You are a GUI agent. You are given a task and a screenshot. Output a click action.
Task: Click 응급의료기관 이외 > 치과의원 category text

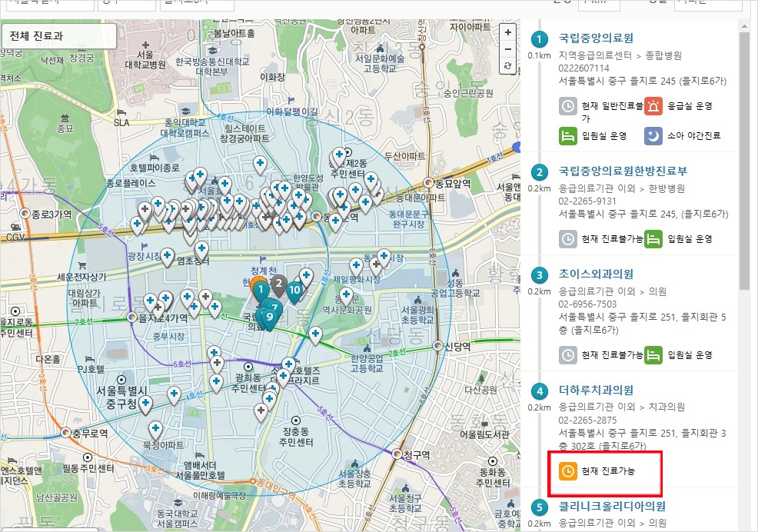pos(622,407)
